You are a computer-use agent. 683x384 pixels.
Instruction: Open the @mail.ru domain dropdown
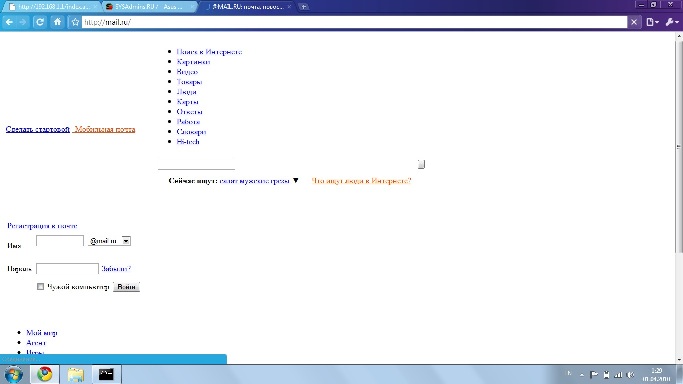(x=109, y=241)
